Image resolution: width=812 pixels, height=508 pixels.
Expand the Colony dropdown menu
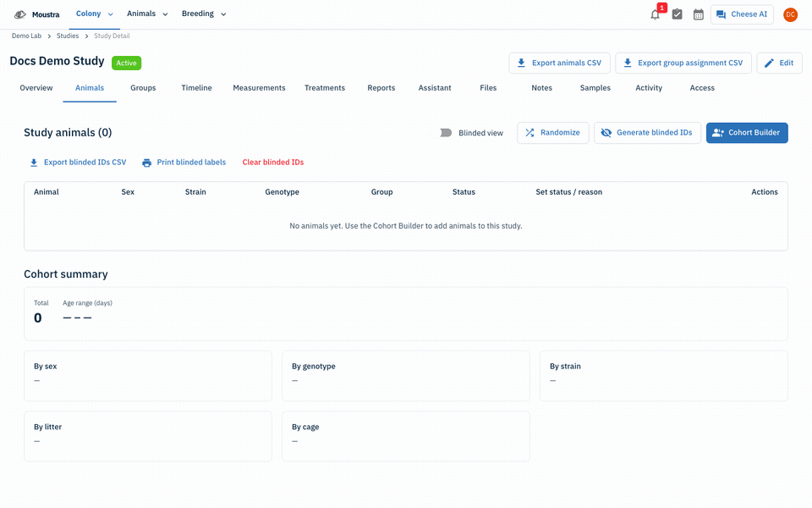click(x=94, y=14)
